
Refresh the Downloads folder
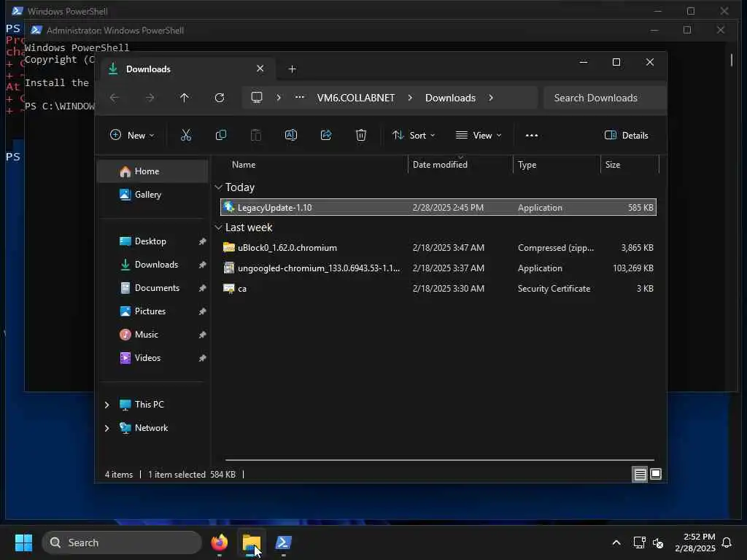point(219,98)
